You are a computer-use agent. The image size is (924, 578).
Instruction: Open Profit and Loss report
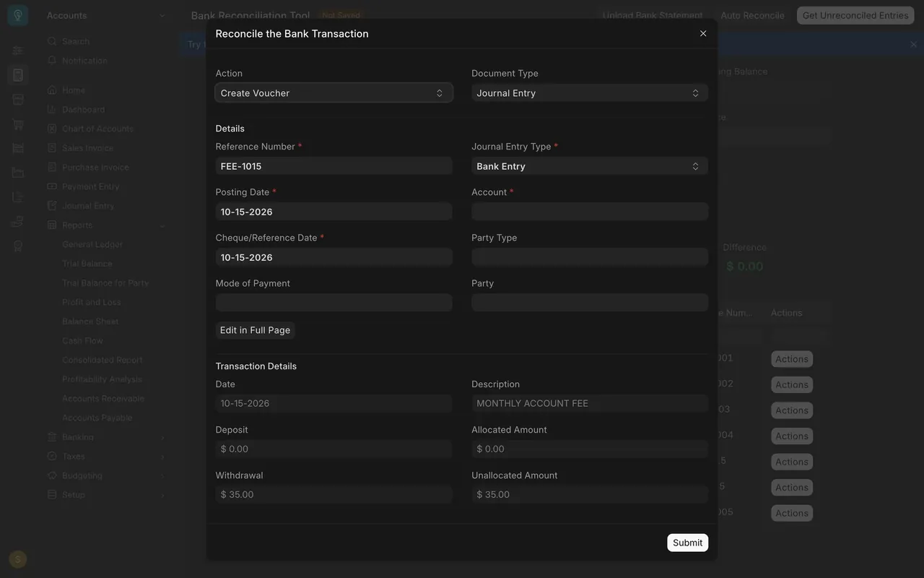[92, 302]
